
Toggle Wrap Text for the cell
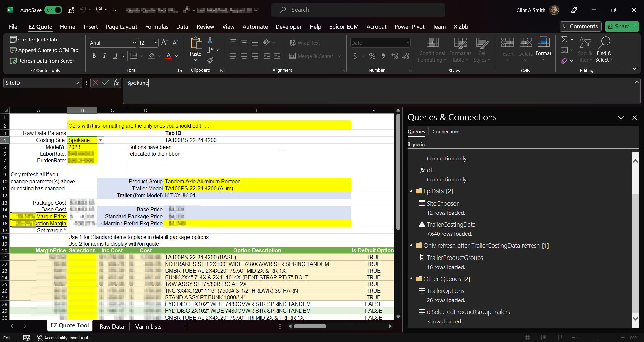(x=305, y=43)
